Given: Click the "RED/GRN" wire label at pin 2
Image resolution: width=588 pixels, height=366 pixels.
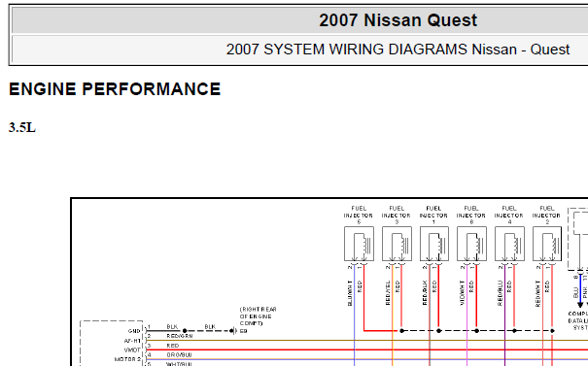Looking at the screenshot, I should click(180, 336).
